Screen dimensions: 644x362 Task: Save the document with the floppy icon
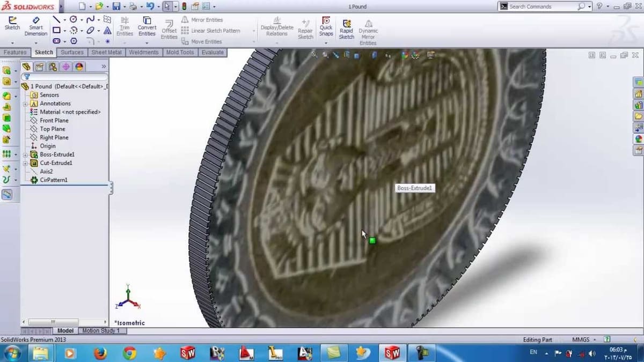[116, 6]
